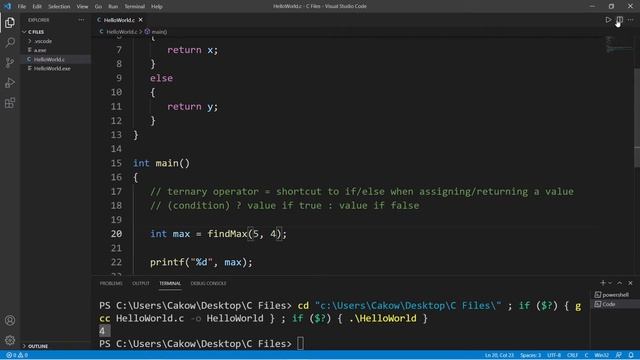Open a.exe in the explorer
The height and width of the screenshot is (360, 640).
tap(40, 50)
